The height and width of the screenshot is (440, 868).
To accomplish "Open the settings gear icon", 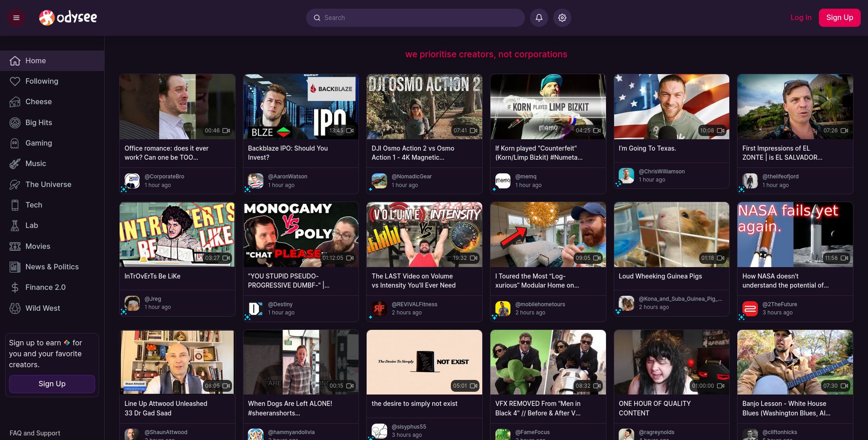I will (x=562, y=18).
